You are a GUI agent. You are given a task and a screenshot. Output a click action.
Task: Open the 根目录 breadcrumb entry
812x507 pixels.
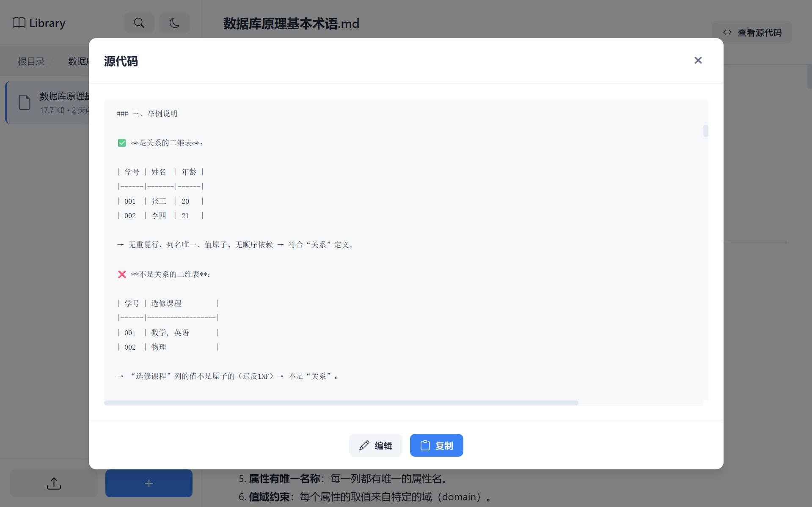pos(30,61)
